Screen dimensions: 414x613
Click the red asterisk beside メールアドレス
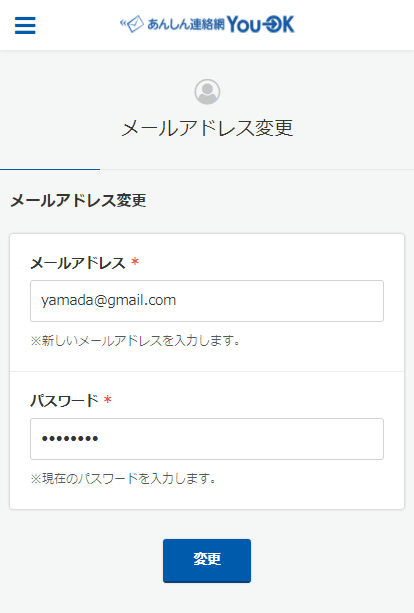click(x=135, y=262)
